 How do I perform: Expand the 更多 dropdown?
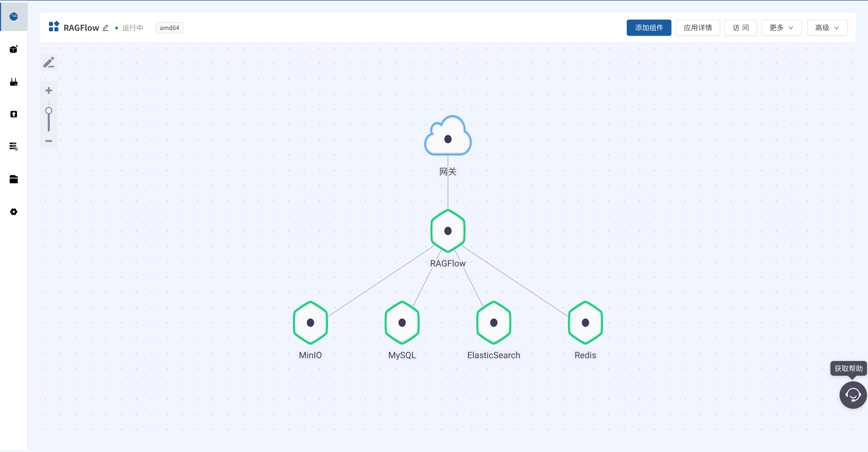coord(781,28)
